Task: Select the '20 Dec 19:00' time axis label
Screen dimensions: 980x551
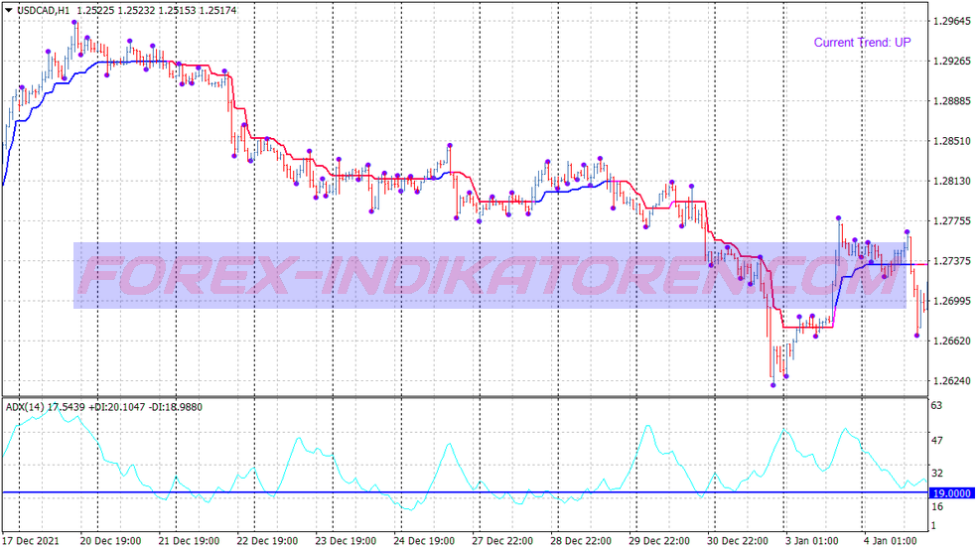Action: [x=110, y=541]
